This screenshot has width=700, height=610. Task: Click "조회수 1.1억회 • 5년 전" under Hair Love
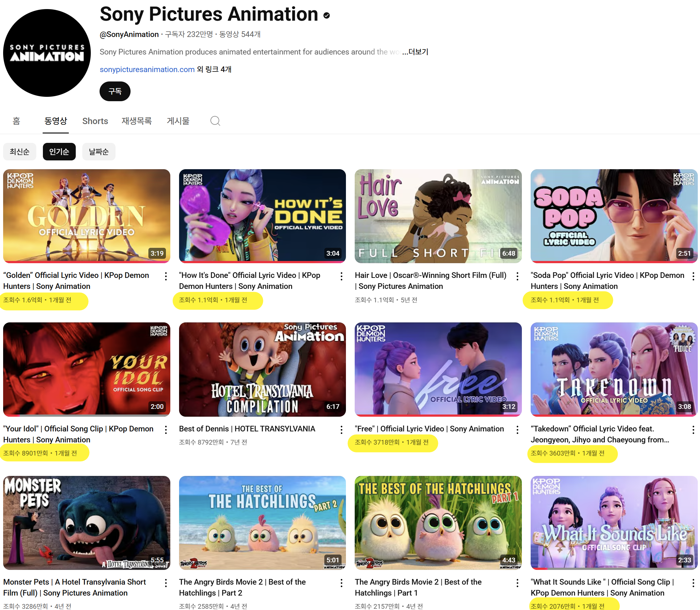coord(386,300)
